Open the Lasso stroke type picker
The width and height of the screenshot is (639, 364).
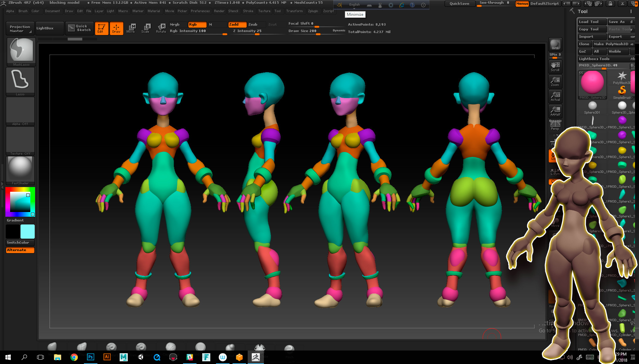point(20,81)
